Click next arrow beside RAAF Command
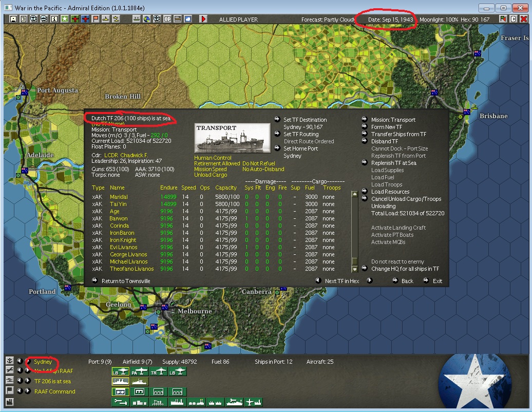The width and height of the screenshot is (532, 412). point(28,390)
